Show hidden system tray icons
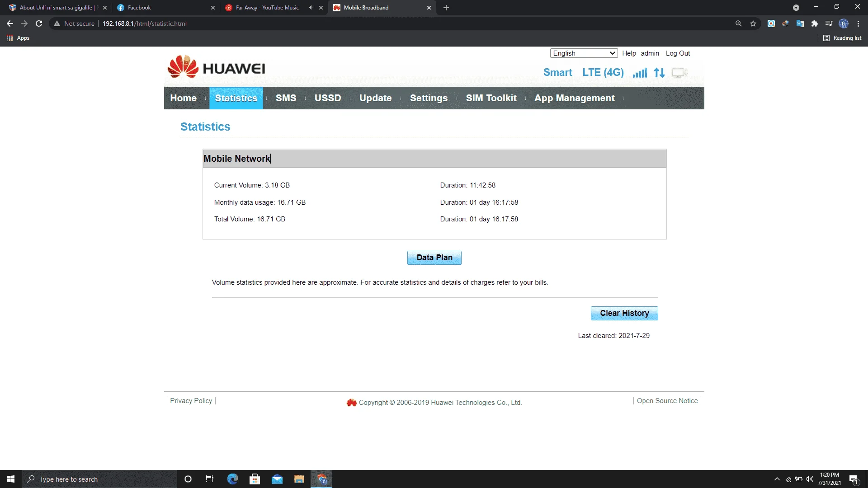The width and height of the screenshot is (868, 488). click(x=777, y=479)
